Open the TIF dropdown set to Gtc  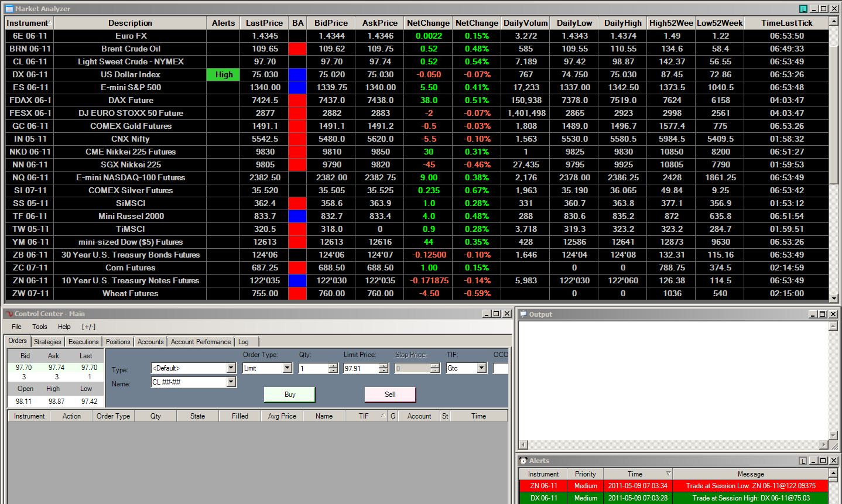click(481, 368)
